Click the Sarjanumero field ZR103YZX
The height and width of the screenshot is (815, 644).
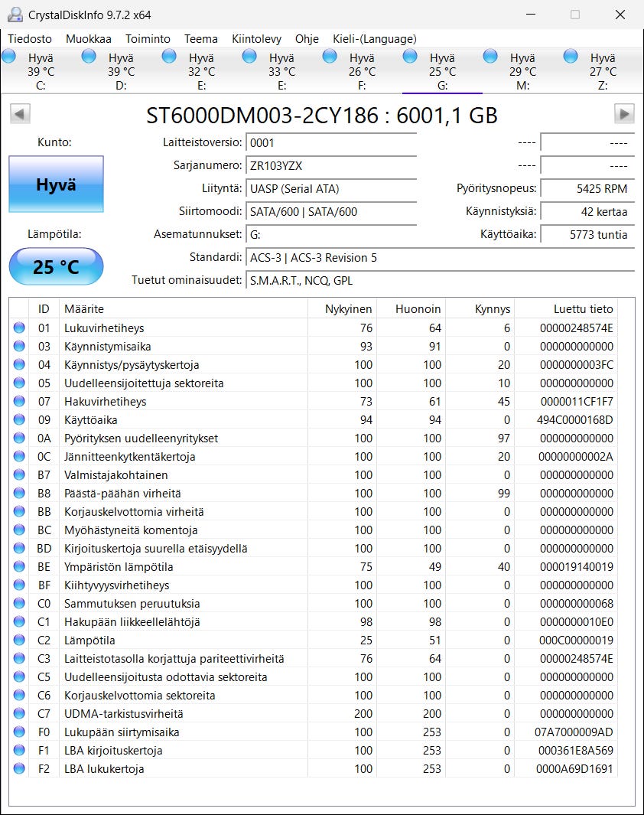[x=331, y=166]
